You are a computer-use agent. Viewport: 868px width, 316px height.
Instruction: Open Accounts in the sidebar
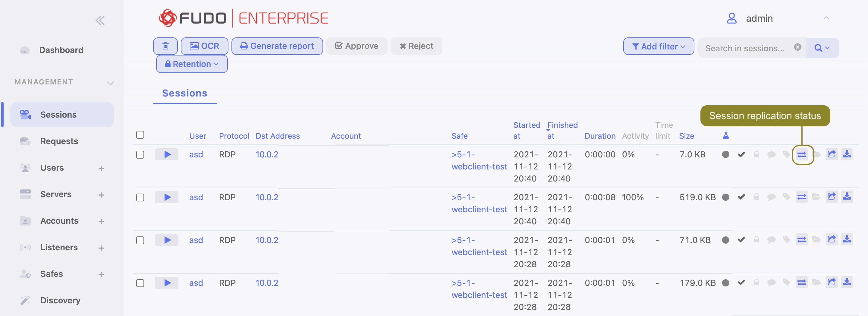pos(59,221)
